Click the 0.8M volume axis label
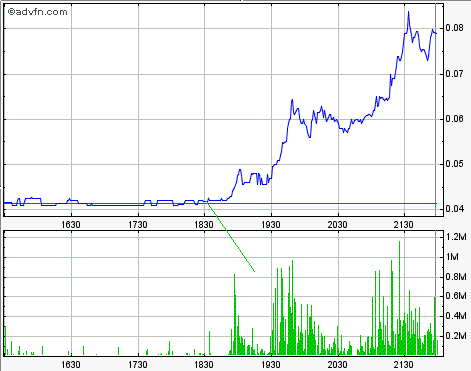This screenshot has height=371, width=471. coord(456,277)
